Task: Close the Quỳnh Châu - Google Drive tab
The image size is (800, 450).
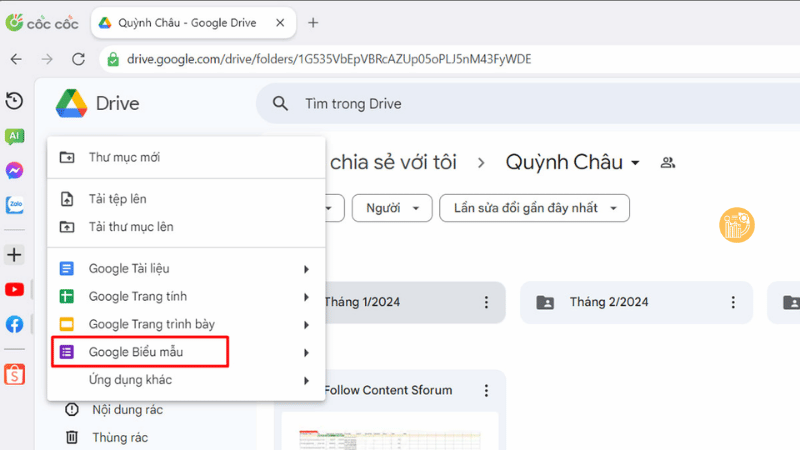Action: (x=280, y=23)
